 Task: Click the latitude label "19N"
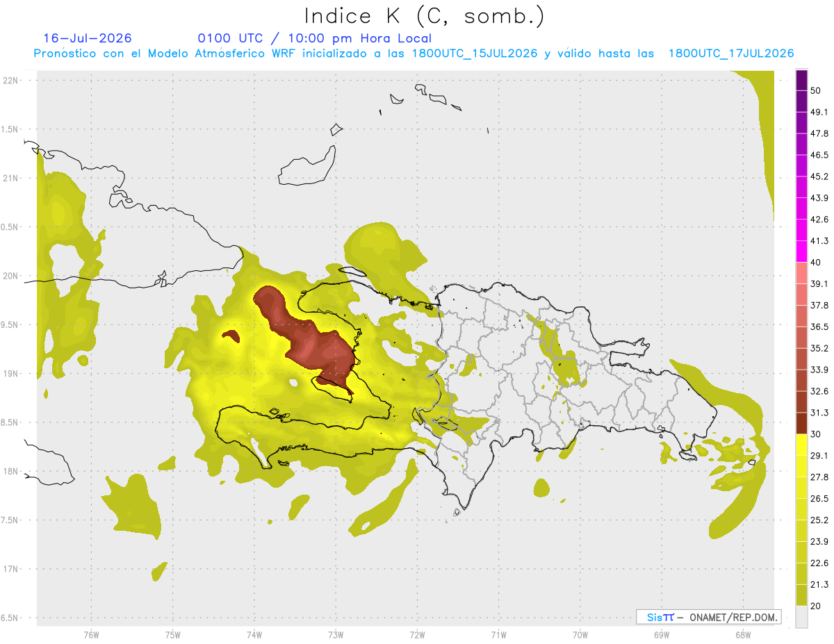tap(10, 374)
